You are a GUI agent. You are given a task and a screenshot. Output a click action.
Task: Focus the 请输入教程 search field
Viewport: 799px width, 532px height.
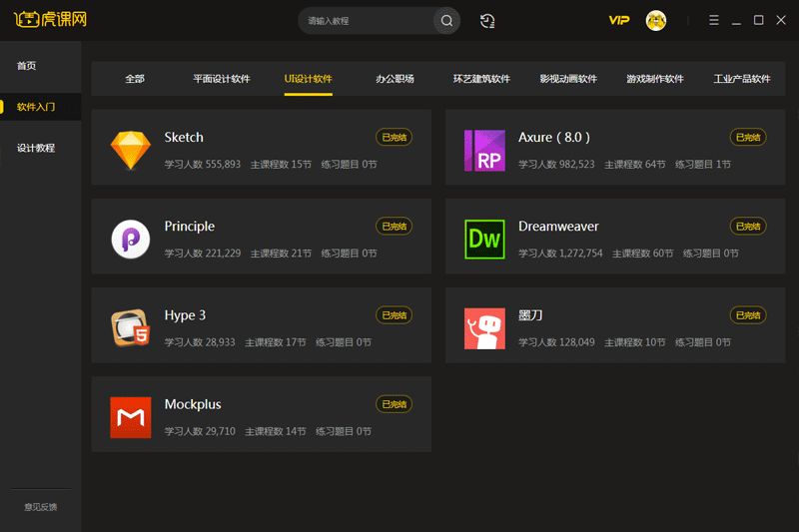click(367, 21)
